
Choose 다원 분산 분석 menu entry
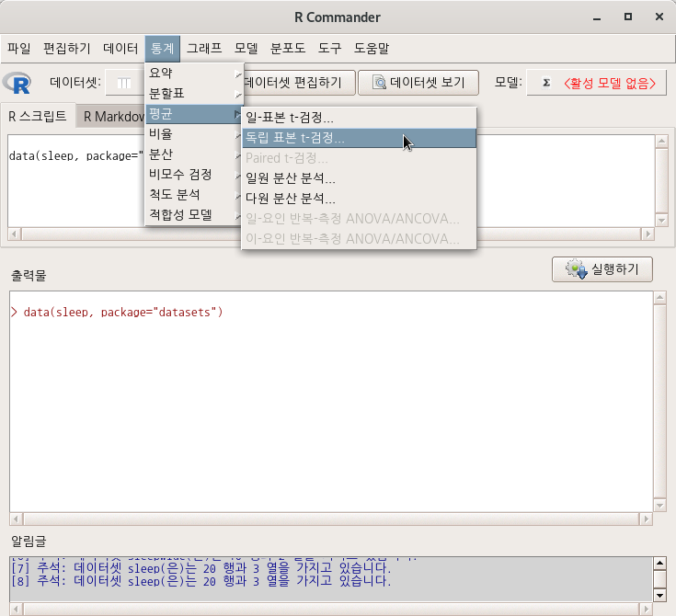359,199
